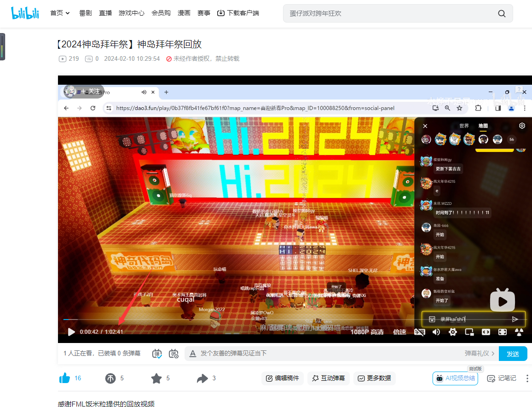
Task: Click the 下载客户端 download link
Action: pos(238,13)
